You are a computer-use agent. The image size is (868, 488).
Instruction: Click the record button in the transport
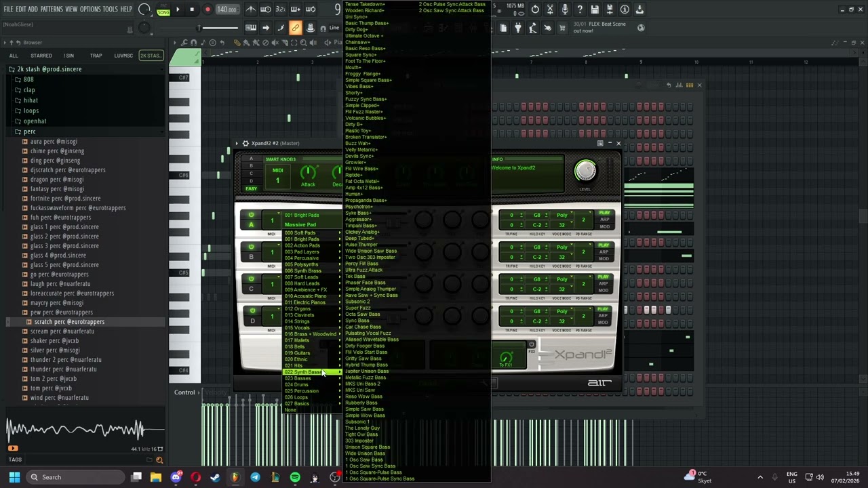[x=208, y=9]
